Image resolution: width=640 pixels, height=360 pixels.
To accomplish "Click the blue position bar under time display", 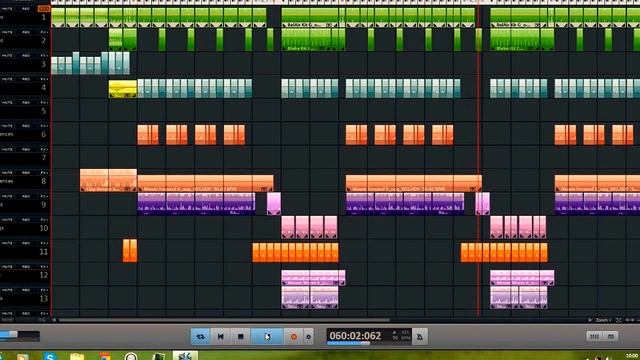I will coord(348,343).
